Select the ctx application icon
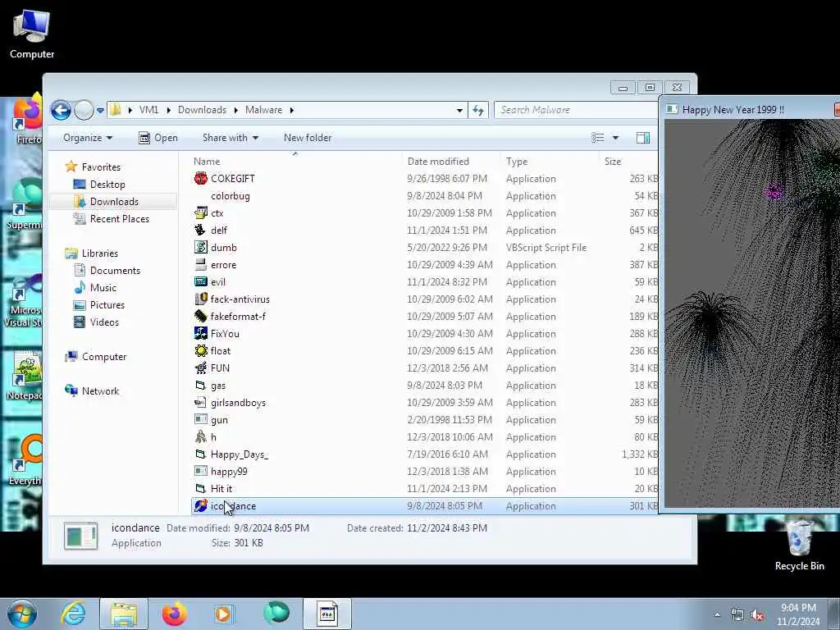 (201, 213)
